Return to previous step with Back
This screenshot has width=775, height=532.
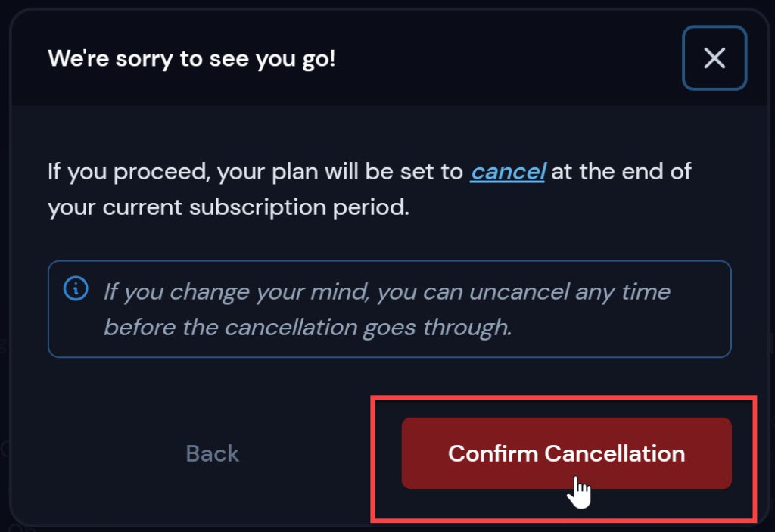click(x=213, y=453)
